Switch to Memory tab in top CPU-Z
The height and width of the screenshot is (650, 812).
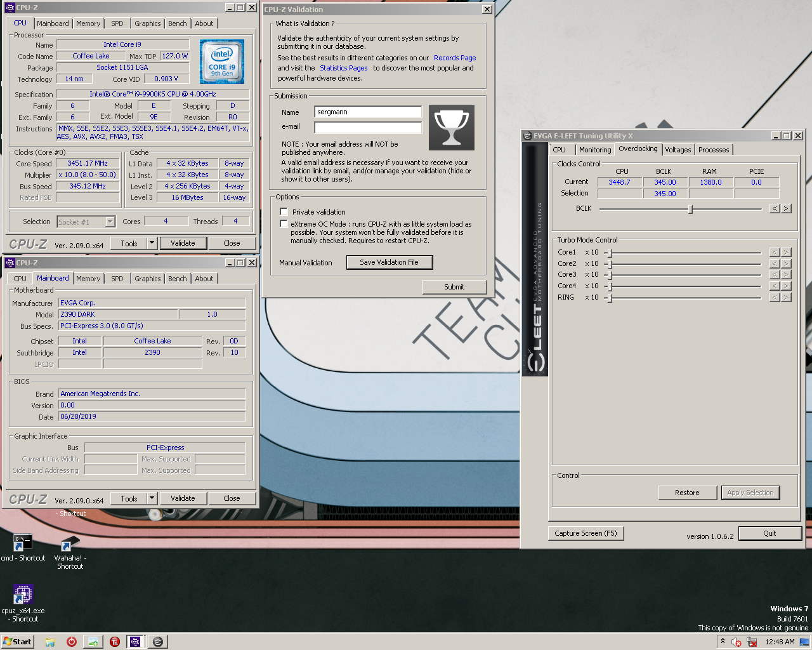pos(88,23)
